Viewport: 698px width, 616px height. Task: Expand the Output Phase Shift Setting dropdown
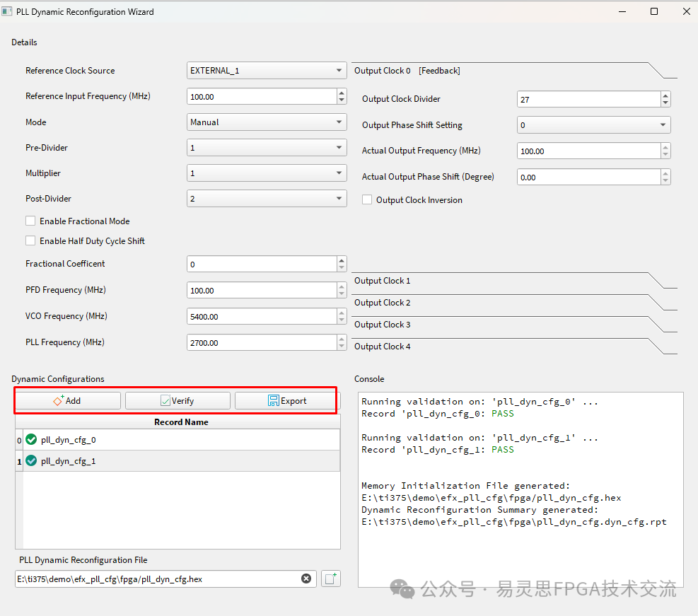(593, 125)
